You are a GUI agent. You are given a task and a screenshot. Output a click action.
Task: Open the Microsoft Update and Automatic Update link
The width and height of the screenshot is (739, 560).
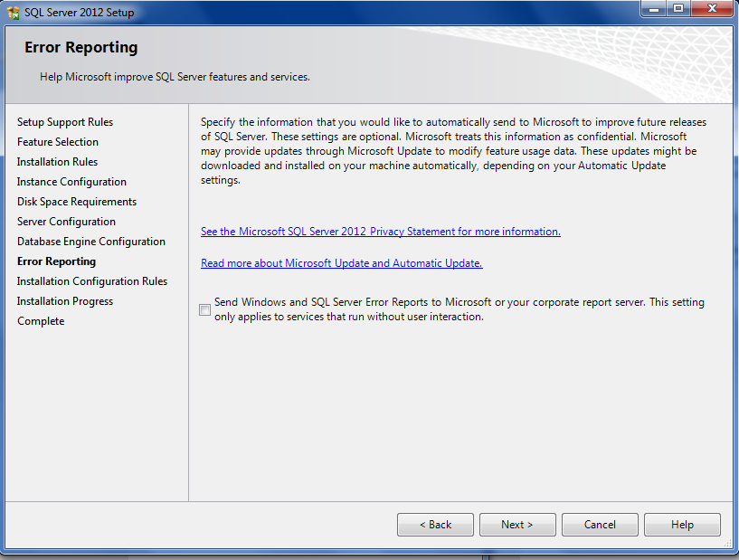[341, 263]
